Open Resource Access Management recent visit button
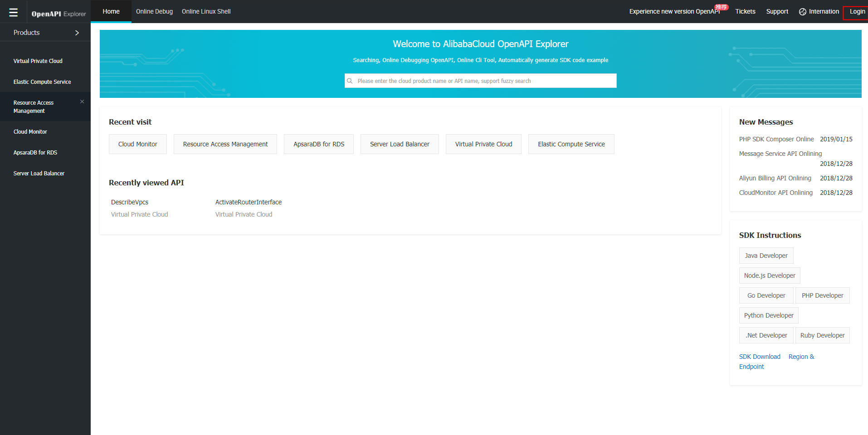The image size is (868, 435). tap(225, 144)
